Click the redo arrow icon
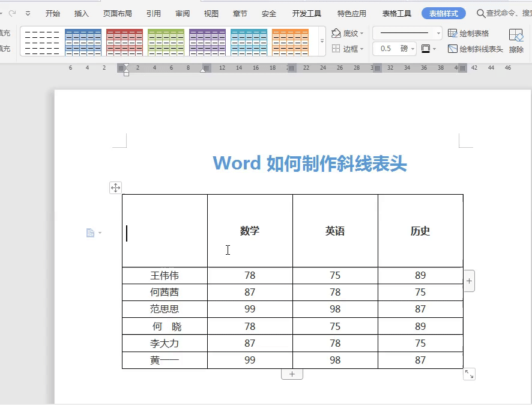This screenshot has height=405, width=532. tap(12, 13)
